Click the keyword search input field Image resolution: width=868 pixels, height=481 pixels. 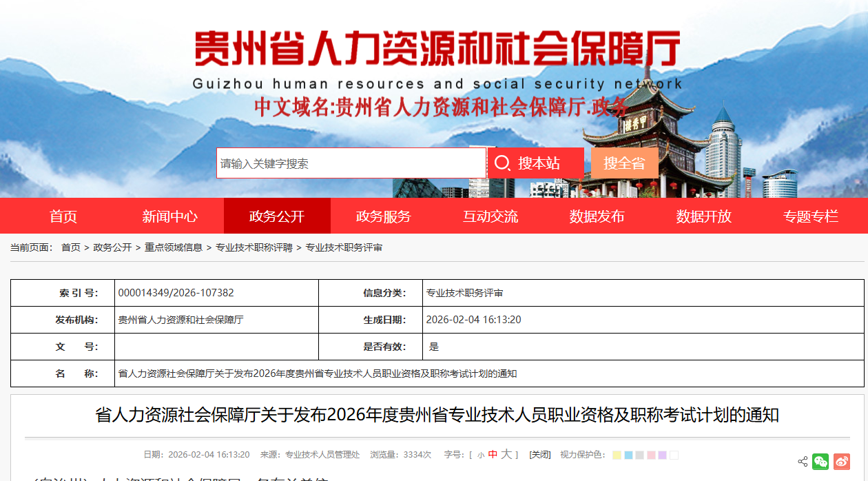[351, 163]
